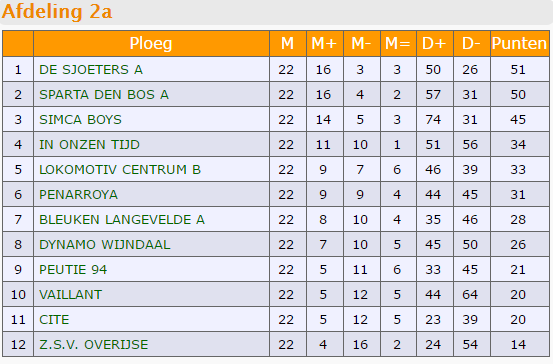Viewport: 553px width, 364px height.
Task: Click the Afdeling 2a heading
Action: [x=57, y=11]
